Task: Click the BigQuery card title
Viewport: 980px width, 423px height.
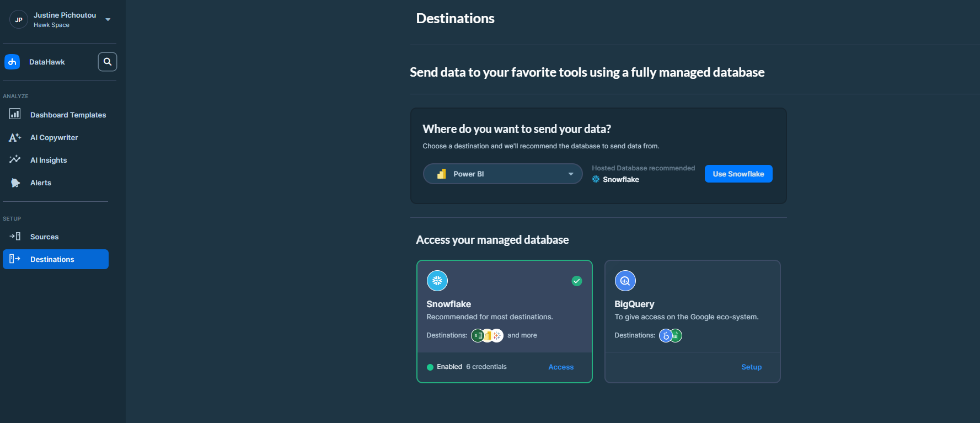Action: click(x=634, y=304)
